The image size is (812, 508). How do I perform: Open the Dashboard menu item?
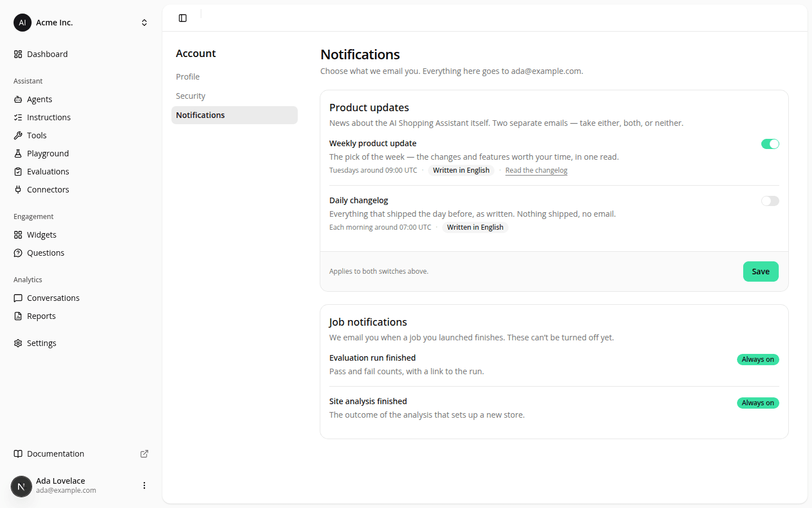81,54
